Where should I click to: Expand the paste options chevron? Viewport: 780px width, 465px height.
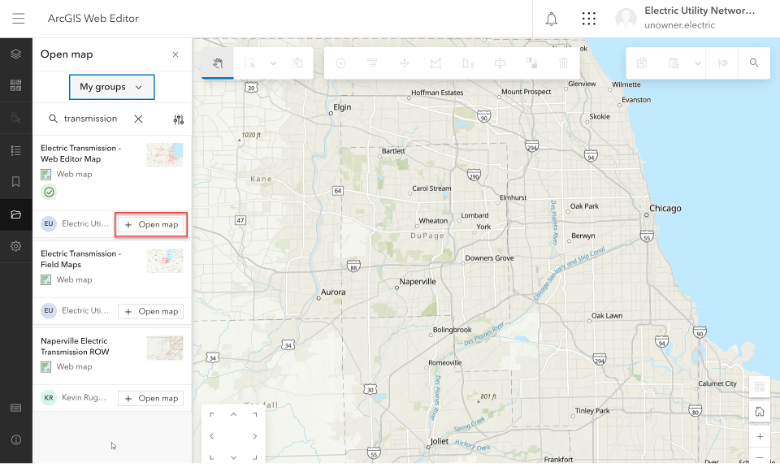697,63
